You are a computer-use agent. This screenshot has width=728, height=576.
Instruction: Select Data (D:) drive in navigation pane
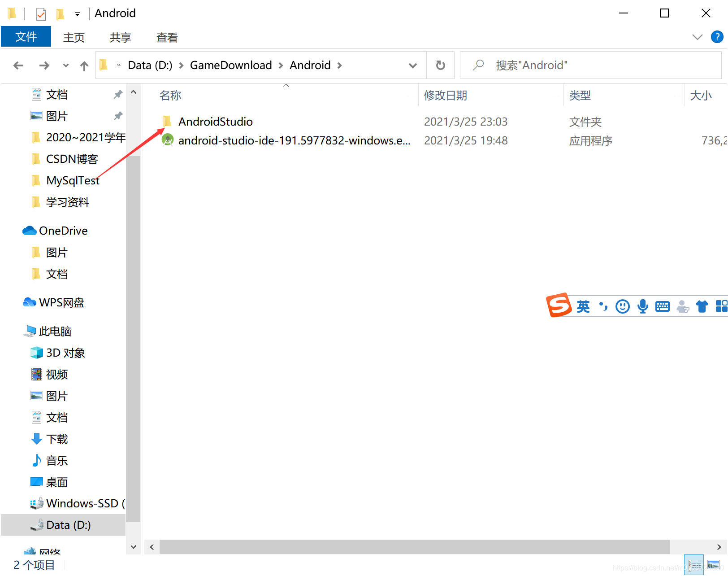63,525
